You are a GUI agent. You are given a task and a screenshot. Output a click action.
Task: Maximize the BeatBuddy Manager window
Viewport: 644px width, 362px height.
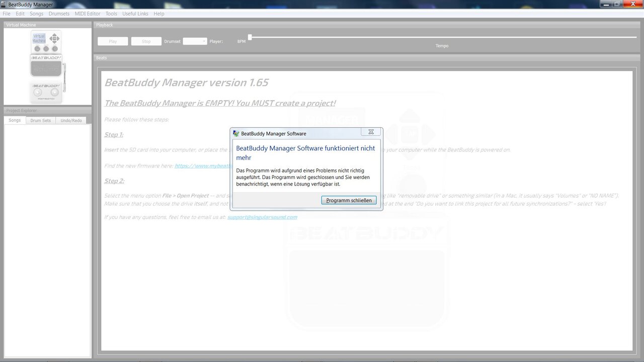coord(617,4)
